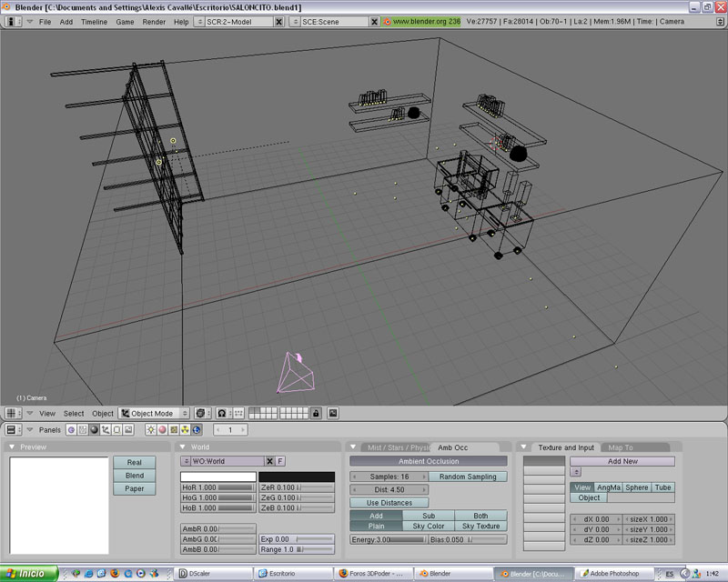This screenshot has height=582, width=728.
Task: Enable Paper sky option
Action: tap(134, 488)
